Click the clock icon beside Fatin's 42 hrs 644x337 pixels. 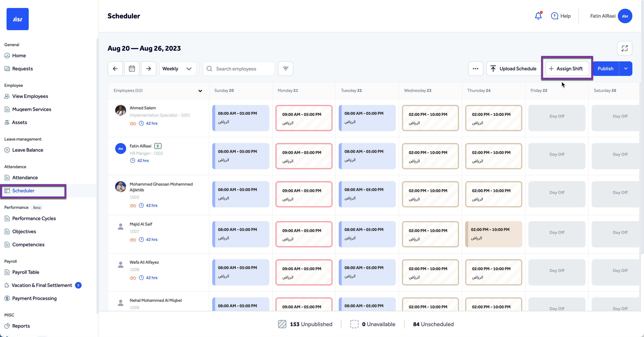click(132, 161)
